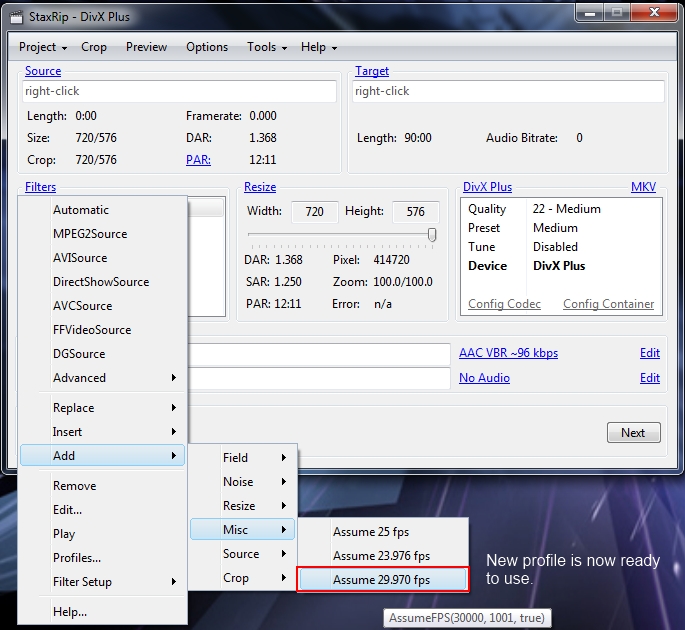Image resolution: width=685 pixels, height=630 pixels.
Task: Click the Device DivX Plus row
Action: (x=561, y=266)
